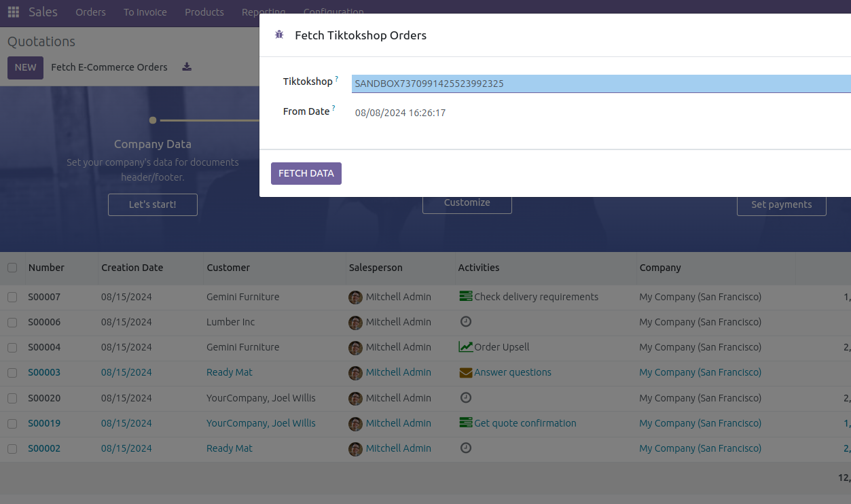Select the checkbox for order S00003
Screen dimensions: 851x504
[x=12, y=372]
